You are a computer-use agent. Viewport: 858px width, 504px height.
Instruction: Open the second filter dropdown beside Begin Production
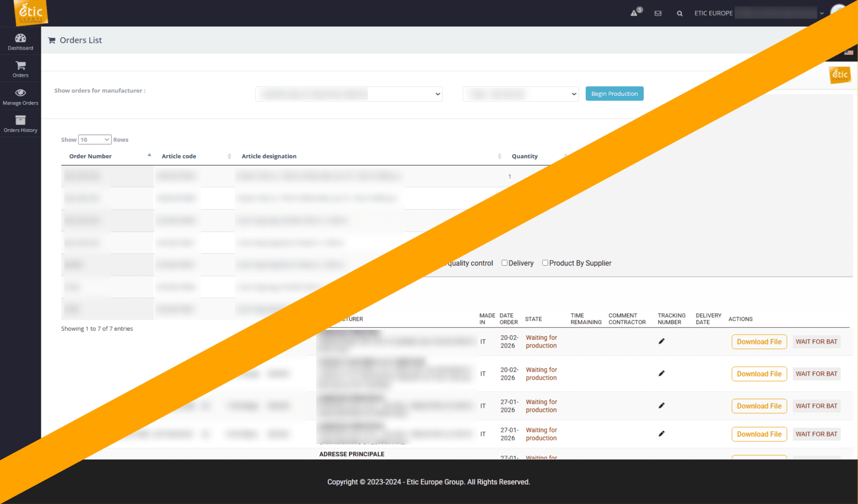pos(521,94)
